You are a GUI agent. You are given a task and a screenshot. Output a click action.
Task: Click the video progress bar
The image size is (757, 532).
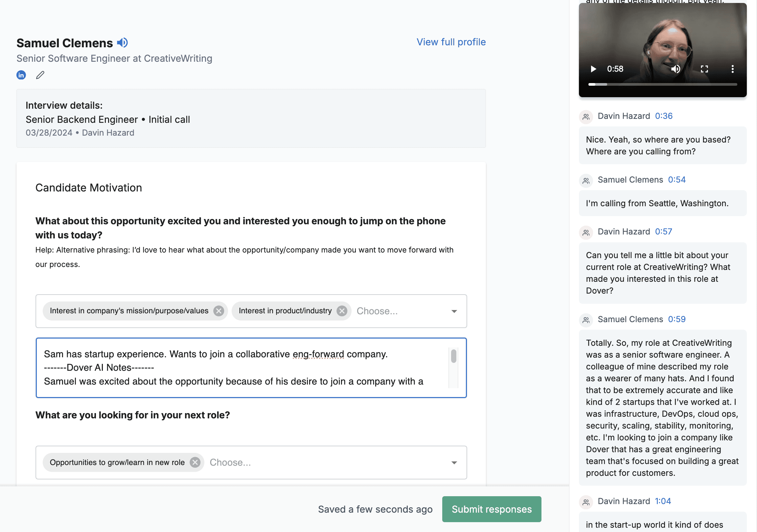pos(663,84)
